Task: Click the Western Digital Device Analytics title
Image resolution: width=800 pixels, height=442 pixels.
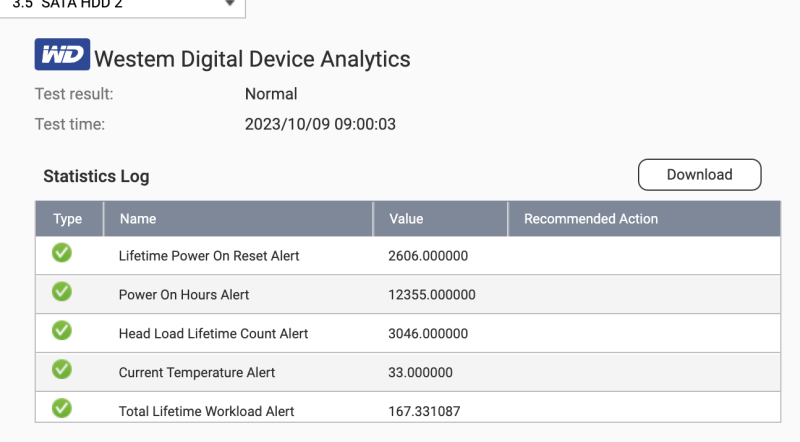Action: coord(252,59)
